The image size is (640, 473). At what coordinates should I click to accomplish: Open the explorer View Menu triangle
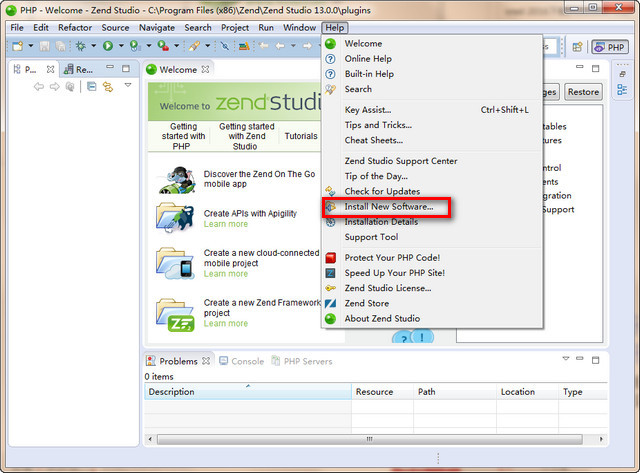[128, 85]
